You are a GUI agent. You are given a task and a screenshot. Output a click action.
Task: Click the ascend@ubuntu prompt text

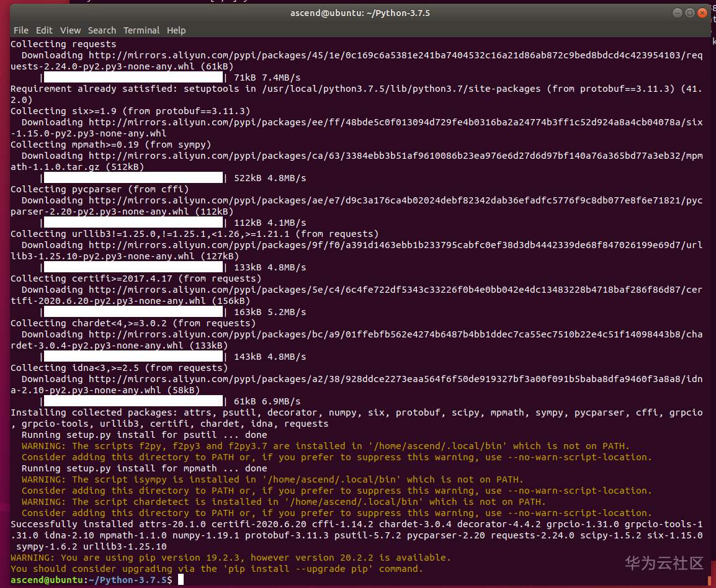pos(47,580)
